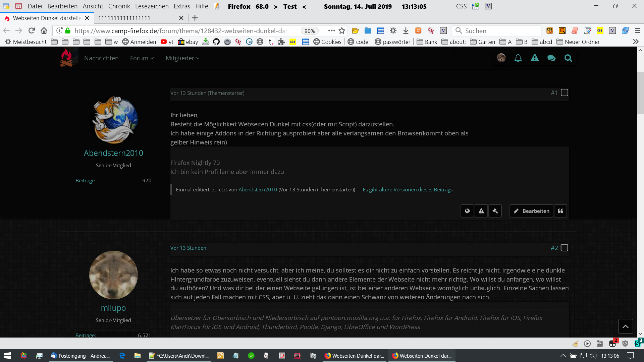The image size is (644, 362).
Task: Tick the checkbox next to post #1
Action: pos(564,93)
